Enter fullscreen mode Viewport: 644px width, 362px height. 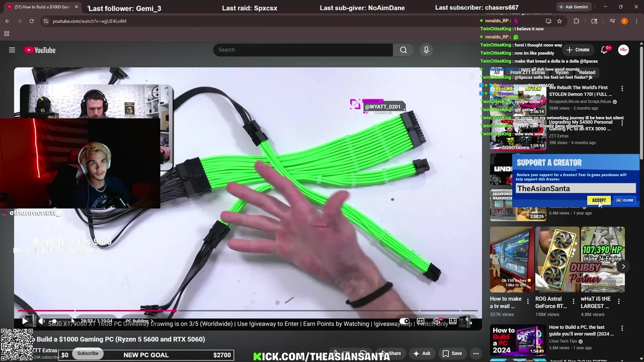coord(468,321)
